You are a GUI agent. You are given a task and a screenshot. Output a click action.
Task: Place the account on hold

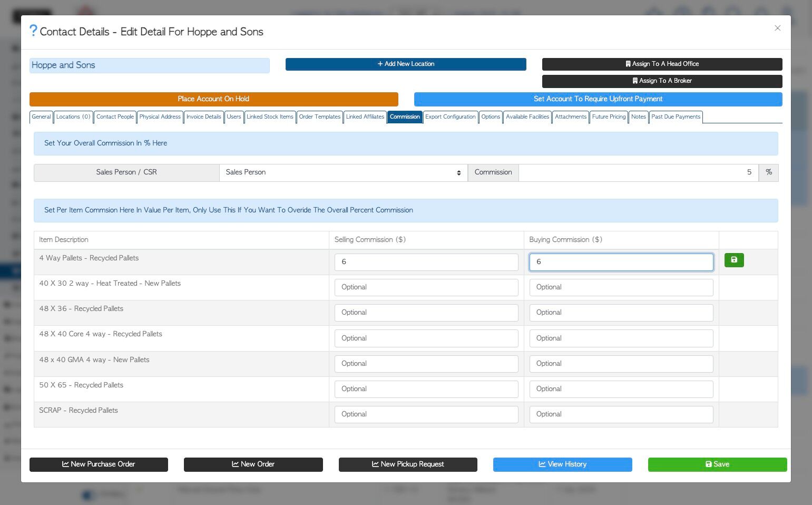213,99
